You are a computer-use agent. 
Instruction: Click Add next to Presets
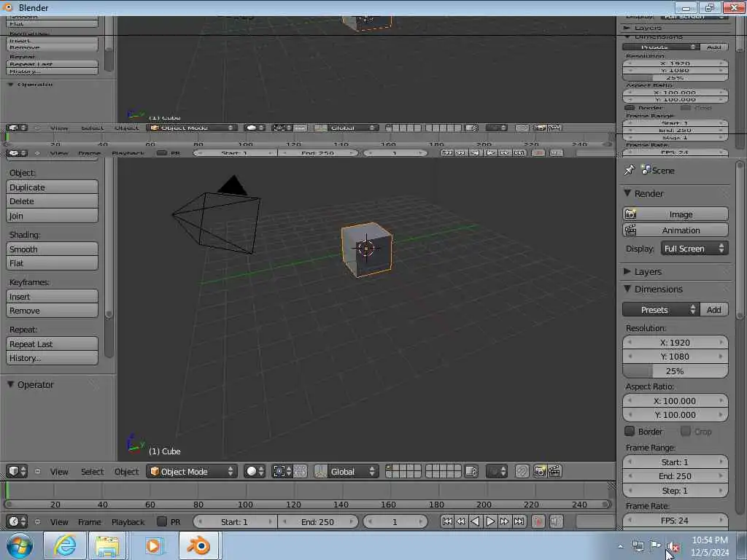tap(713, 309)
